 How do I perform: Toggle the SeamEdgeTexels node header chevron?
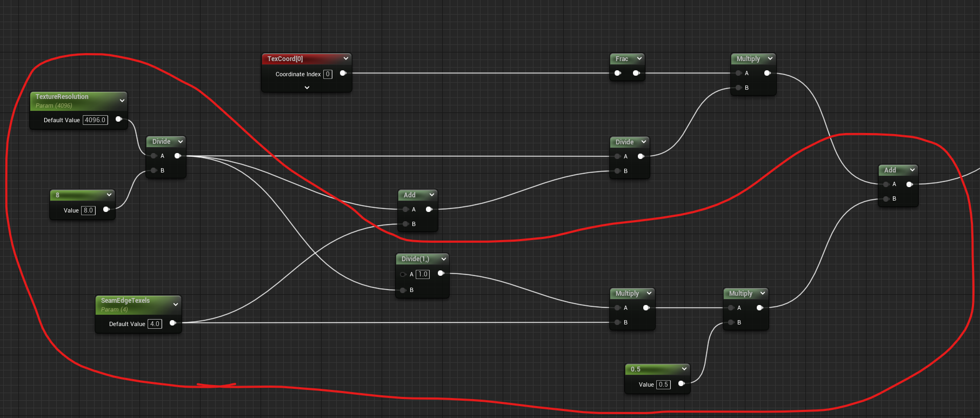(x=176, y=304)
